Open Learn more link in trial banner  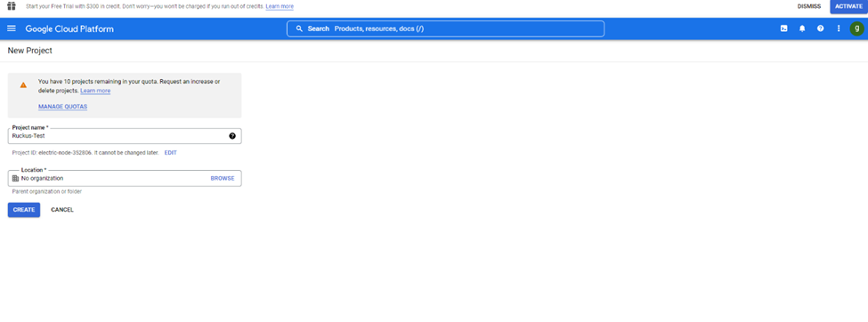click(280, 6)
